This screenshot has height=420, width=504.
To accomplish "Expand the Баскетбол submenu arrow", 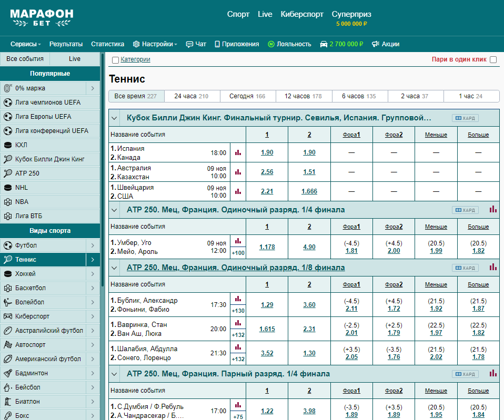I will click(x=93, y=288).
